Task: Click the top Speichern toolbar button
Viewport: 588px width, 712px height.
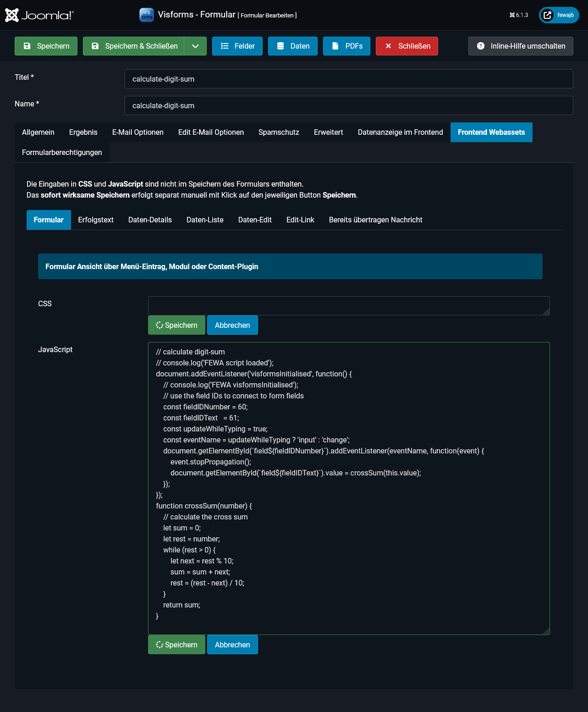Action: coord(46,46)
